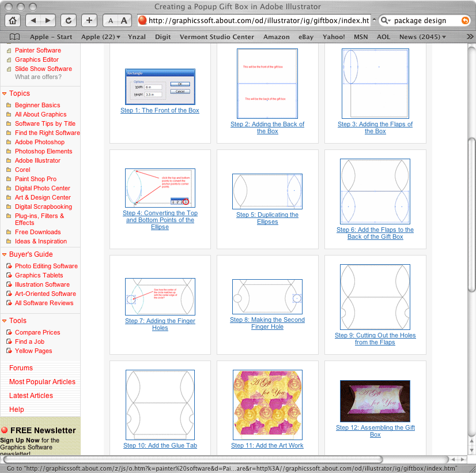The height and width of the screenshot is (473, 476).
Task: Click the icon beside Find a Job
Action: (x=9, y=341)
